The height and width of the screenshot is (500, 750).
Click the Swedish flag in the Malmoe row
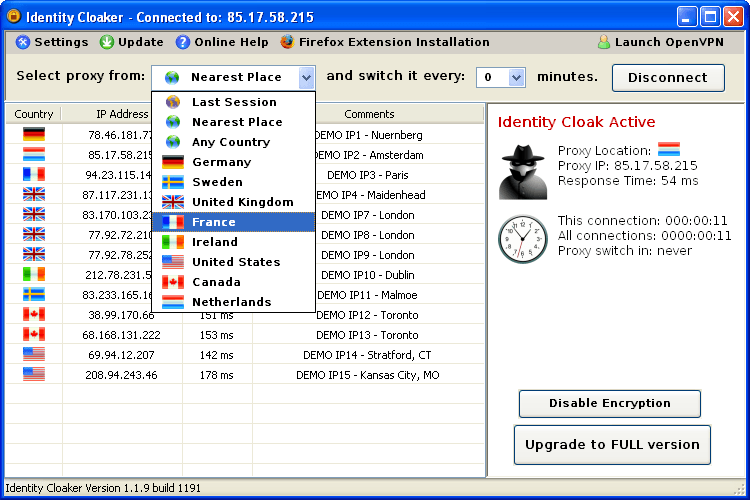pyautogui.click(x=34, y=294)
